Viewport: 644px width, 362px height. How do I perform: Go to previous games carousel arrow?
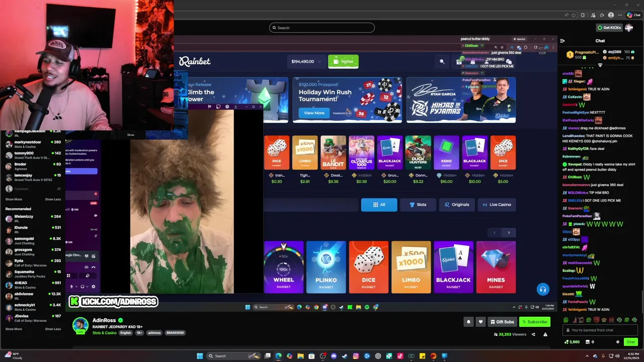(x=495, y=232)
